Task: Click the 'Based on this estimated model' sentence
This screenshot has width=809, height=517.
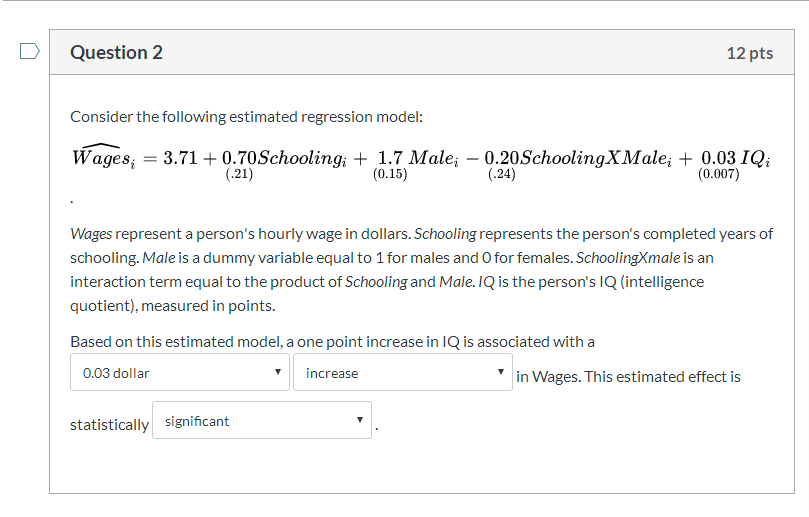Action: [332, 342]
